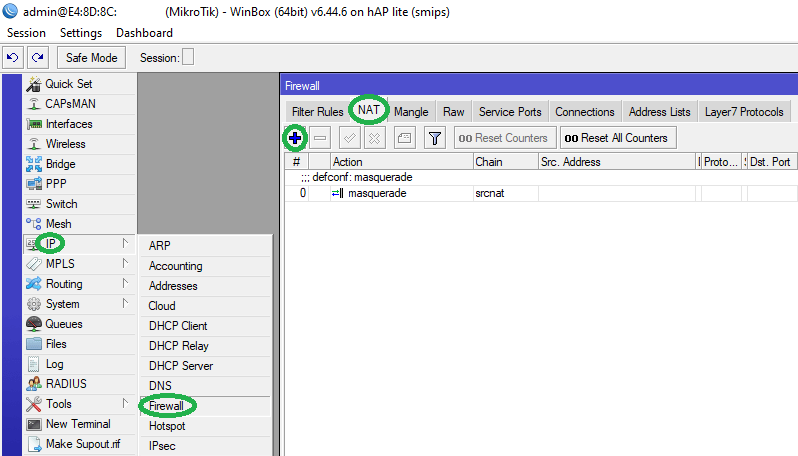Open Interfaces icon in sidebar
This screenshot has width=798, height=456.
34,124
